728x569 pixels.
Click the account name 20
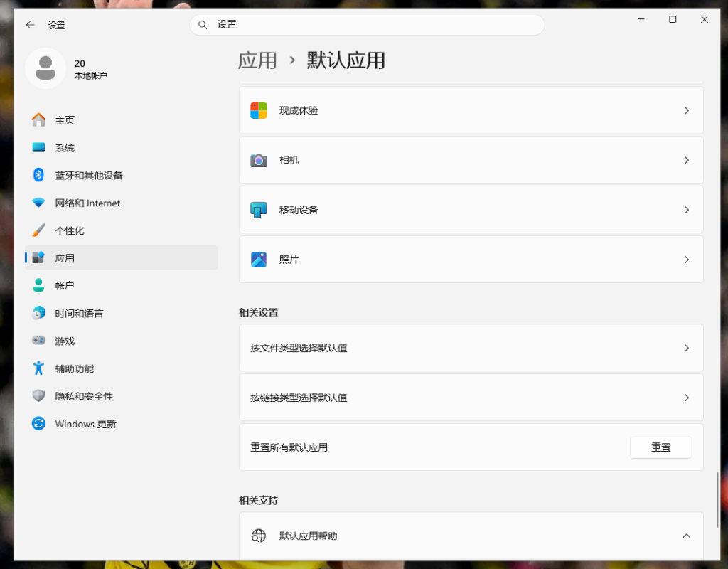pyautogui.click(x=80, y=63)
